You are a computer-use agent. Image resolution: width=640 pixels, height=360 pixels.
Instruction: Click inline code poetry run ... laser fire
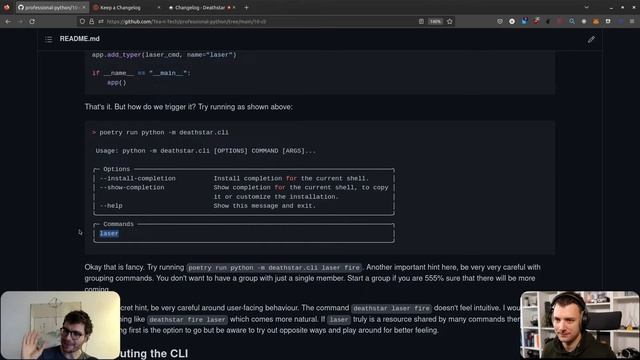pos(274,268)
